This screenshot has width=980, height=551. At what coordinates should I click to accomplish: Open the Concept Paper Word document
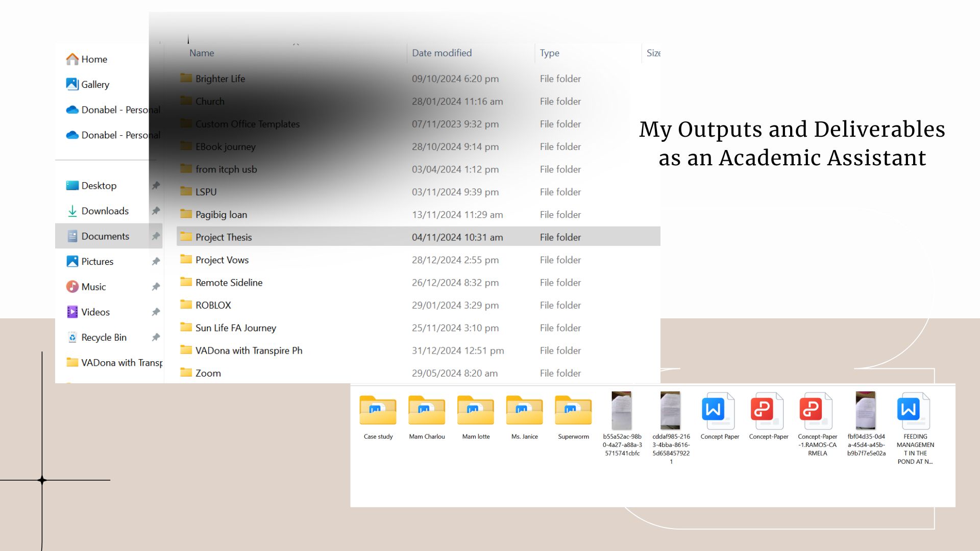coord(719,411)
